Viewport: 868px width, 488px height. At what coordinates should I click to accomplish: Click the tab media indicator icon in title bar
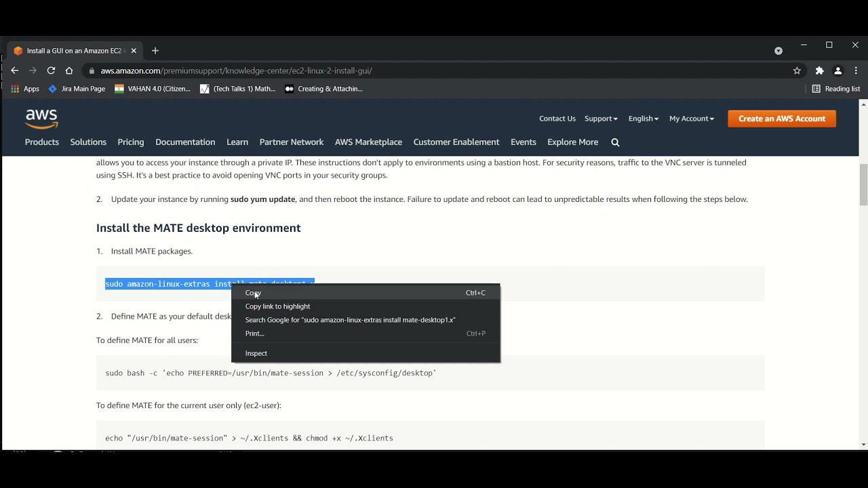pyautogui.click(x=778, y=51)
